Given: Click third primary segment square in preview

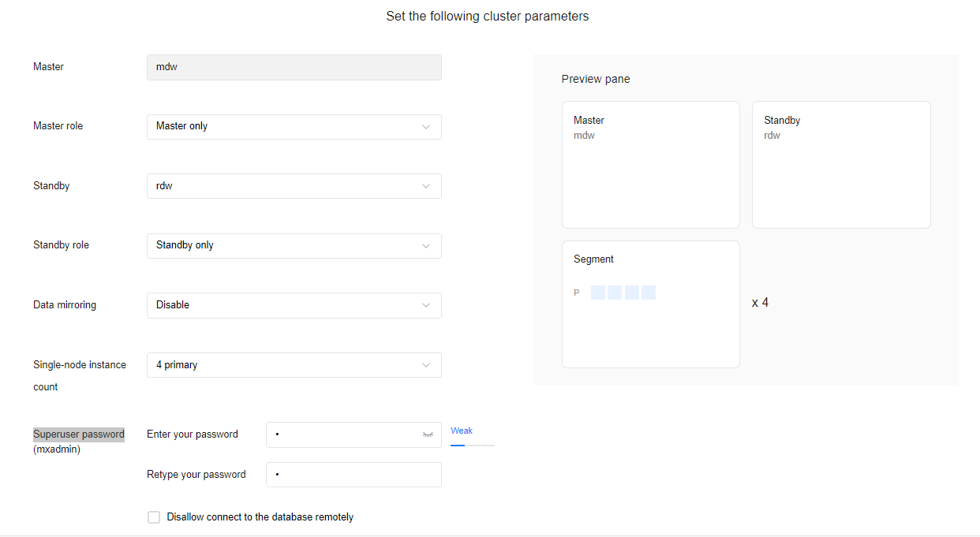Looking at the screenshot, I should (632, 293).
